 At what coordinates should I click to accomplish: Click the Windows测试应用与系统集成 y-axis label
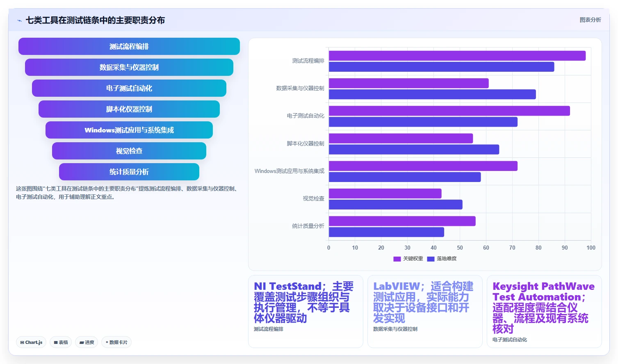pos(290,171)
